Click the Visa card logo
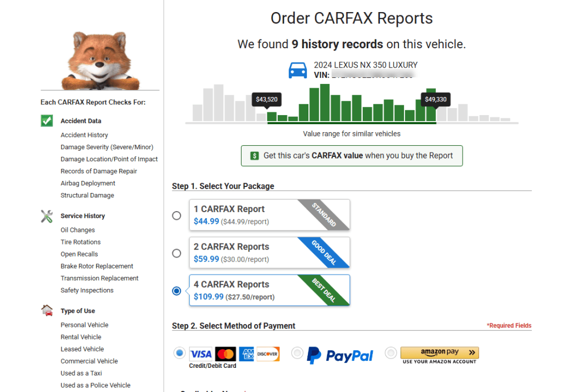 click(201, 354)
